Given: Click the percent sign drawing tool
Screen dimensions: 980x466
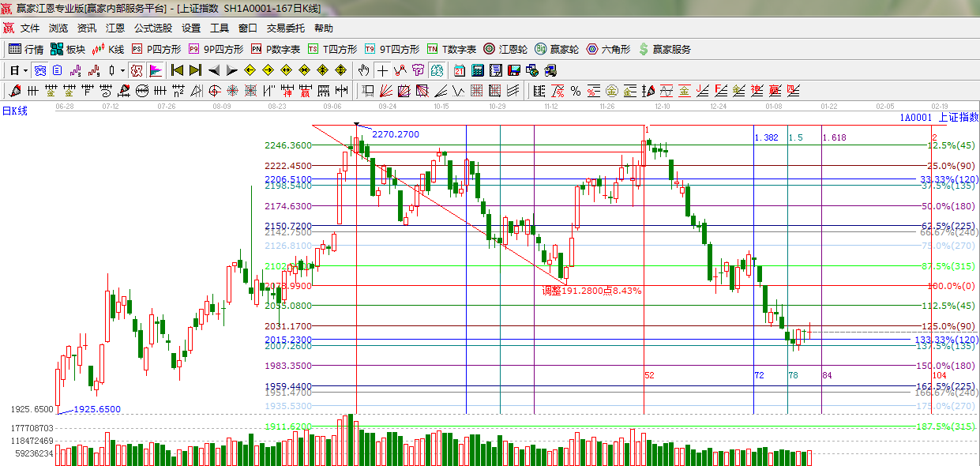Looking at the screenshot, I should tap(576, 91).
